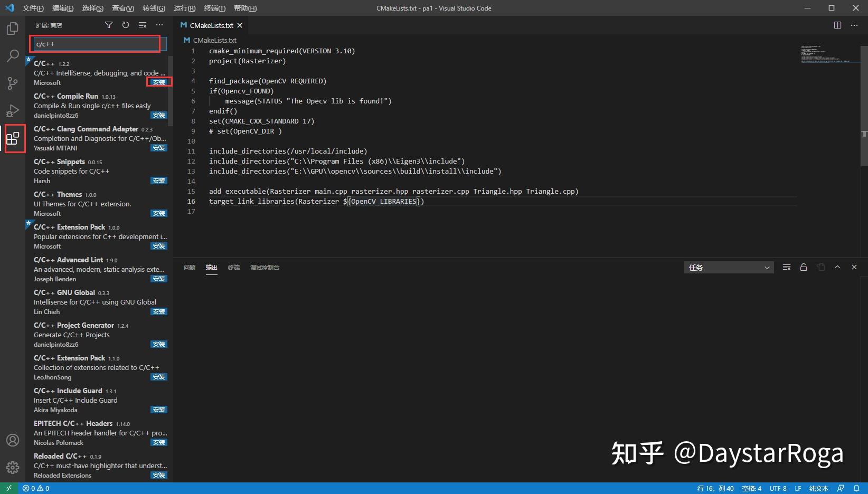Maximize the panel with the chevron

837,267
